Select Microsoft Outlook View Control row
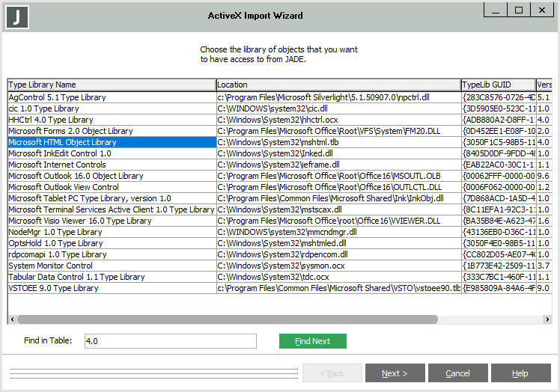 (x=112, y=187)
